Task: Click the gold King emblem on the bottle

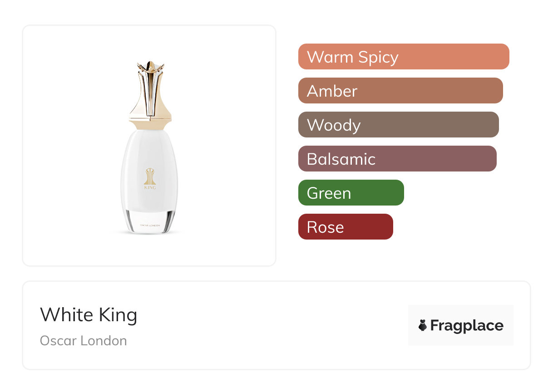Action: [150, 176]
